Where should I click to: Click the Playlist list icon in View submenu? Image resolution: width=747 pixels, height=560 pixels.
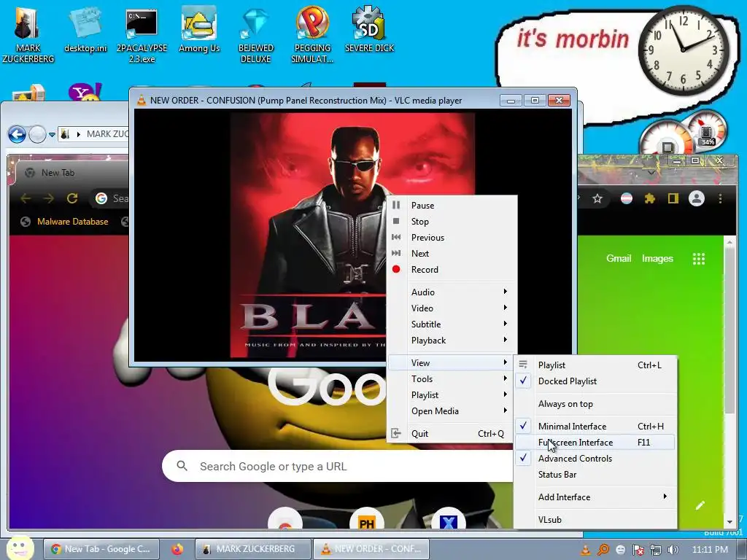point(523,365)
